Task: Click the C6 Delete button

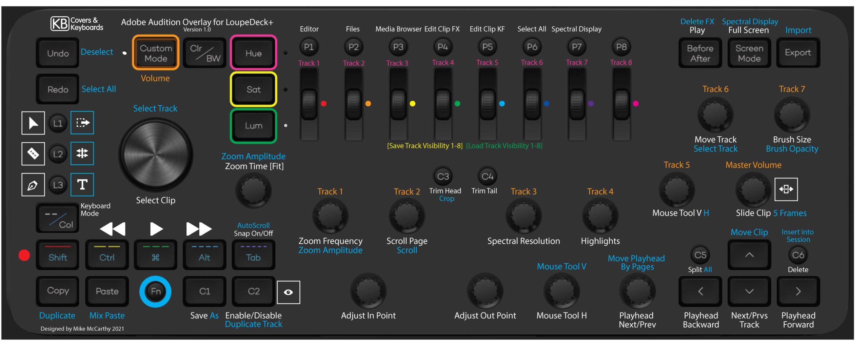Action: coord(798,255)
